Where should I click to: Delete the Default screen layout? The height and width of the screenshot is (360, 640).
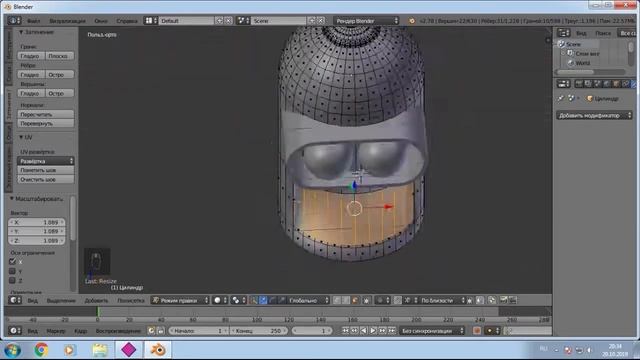228,20
